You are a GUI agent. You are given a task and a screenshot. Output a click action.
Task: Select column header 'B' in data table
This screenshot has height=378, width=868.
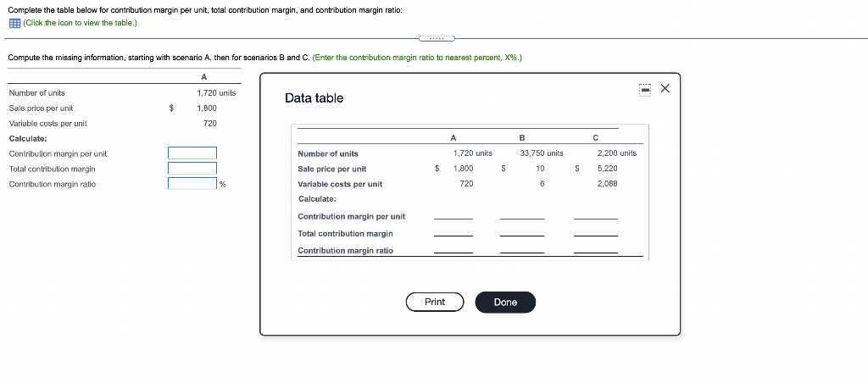(x=521, y=138)
